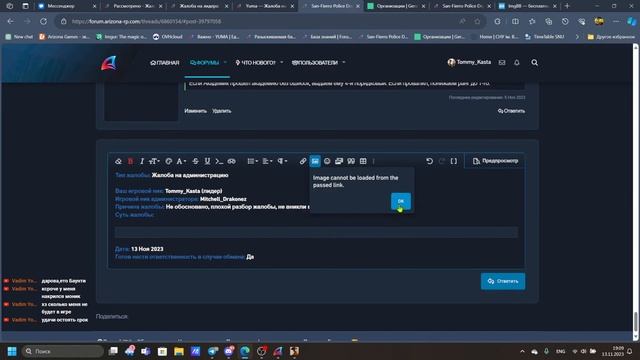Click the Arizona forum logo

pyautogui.click(x=109, y=63)
